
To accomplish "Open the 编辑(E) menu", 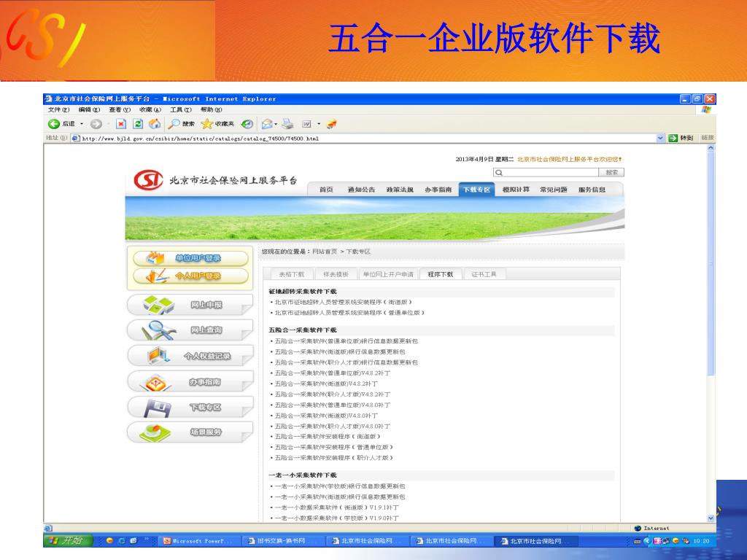I will (x=89, y=110).
